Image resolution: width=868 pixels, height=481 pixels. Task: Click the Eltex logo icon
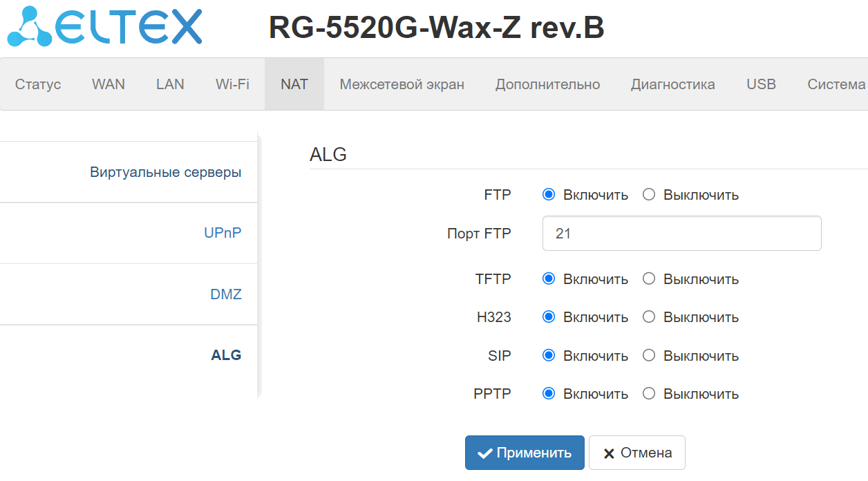pyautogui.click(x=29, y=27)
